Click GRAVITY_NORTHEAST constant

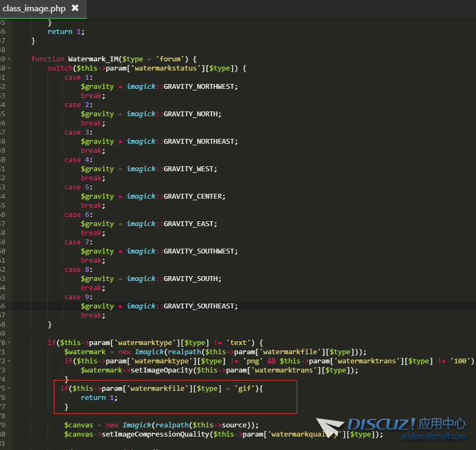tap(199, 142)
